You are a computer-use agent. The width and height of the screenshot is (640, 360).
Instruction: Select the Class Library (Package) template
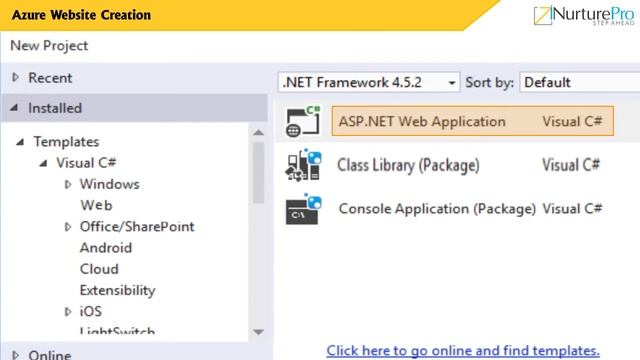408,165
